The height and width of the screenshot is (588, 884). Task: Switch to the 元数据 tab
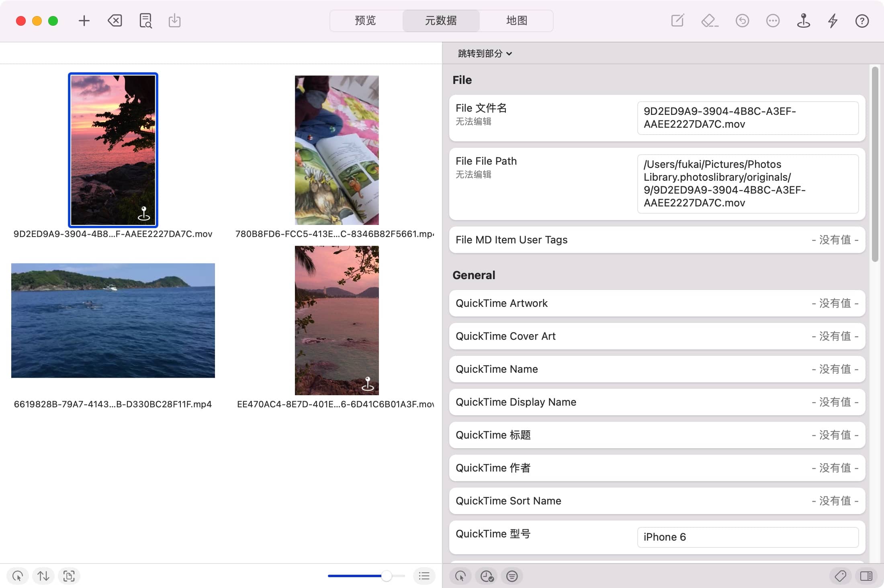pyautogui.click(x=441, y=20)
